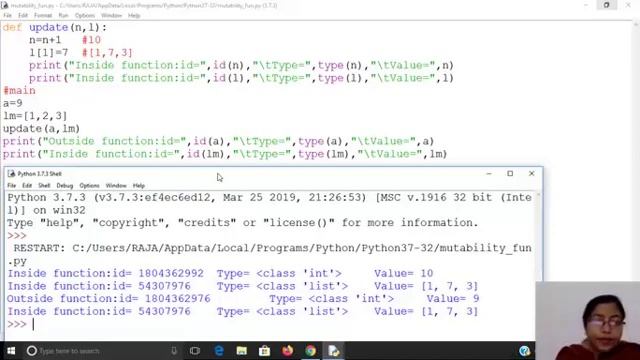Click the 'def update(n,l):' code line
Viewport: 640px width, 360px height.
55,28
